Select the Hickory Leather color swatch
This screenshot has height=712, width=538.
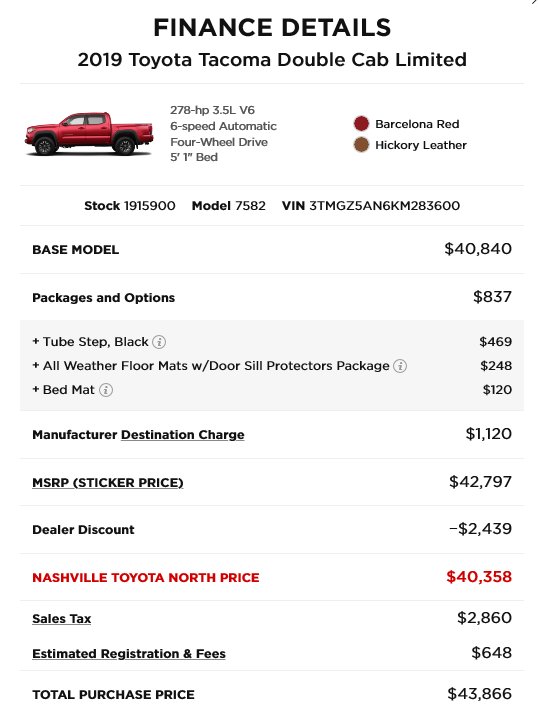tap(361, 145)
